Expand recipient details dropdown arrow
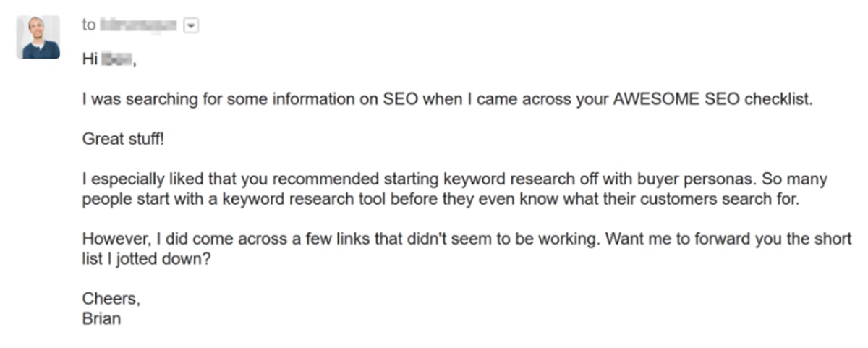The width and height of the screenshot is (868, 348). (191, 25)
